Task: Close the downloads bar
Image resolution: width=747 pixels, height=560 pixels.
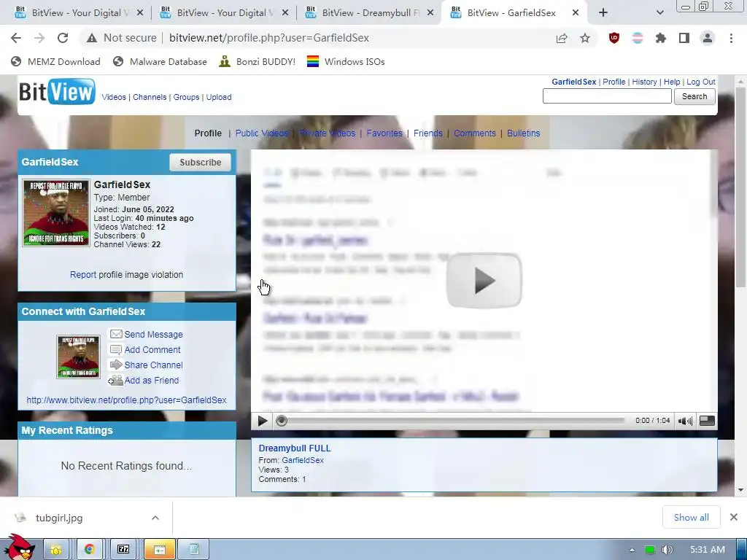Action: click(734, 517)
